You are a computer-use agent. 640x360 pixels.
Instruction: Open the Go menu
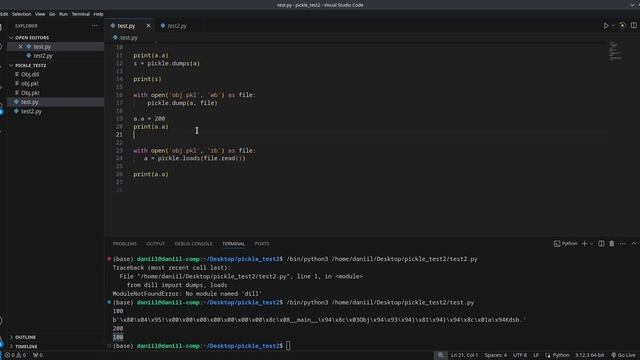[52, 14]
